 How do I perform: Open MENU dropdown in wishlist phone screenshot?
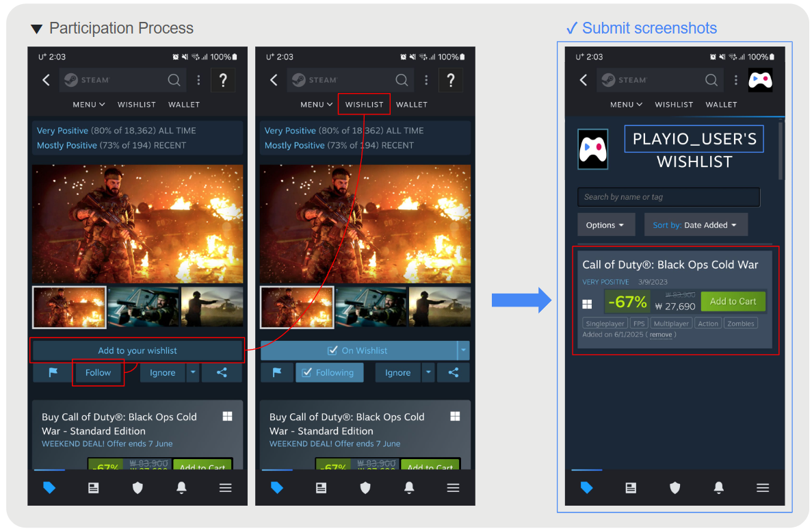tap(626, 105)
